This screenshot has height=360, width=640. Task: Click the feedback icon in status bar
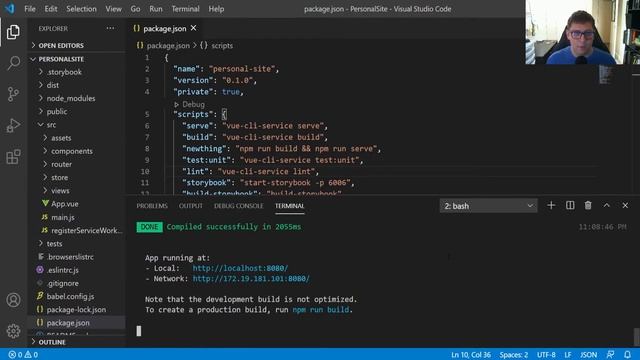610,354
